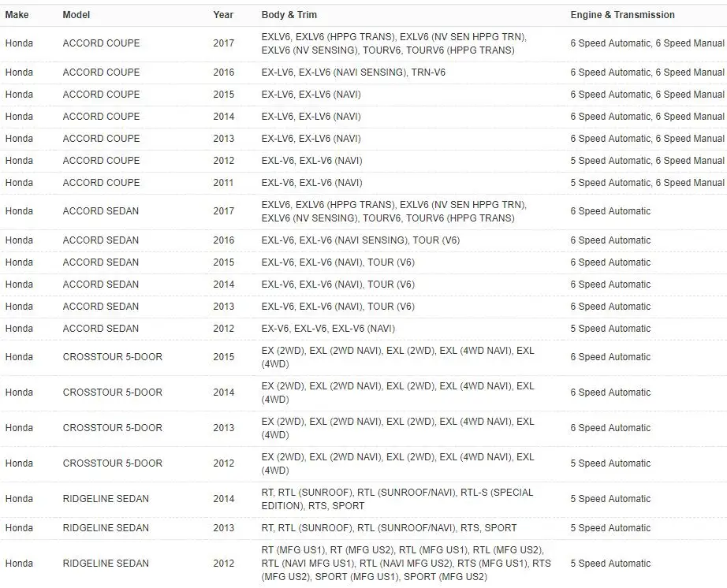The height and width of the screenshot is (588, 727).
Task: Click transmission cell of 2016 ACCORD COUPE row
Action: (647, 73)
